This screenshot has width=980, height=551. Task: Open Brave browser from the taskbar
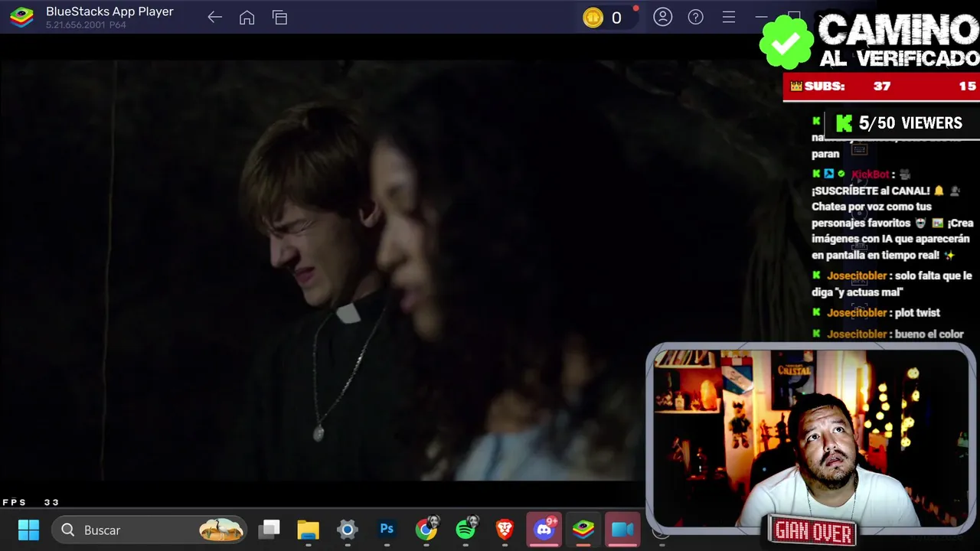505,530
